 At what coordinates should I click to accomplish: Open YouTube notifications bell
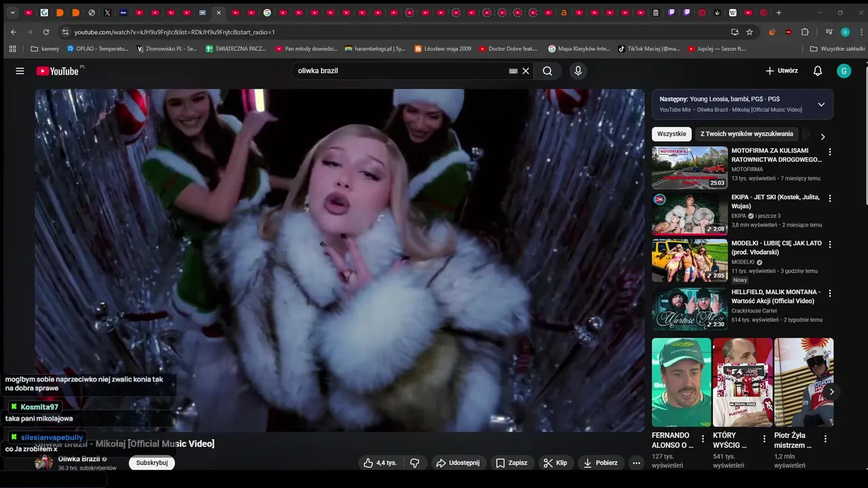pos(818,71)
